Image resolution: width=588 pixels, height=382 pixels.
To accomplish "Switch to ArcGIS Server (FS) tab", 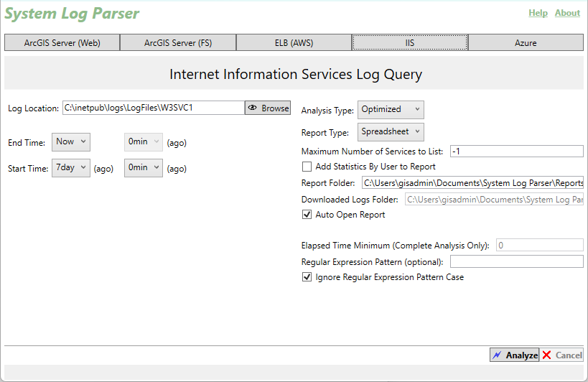I will [178, 42].
